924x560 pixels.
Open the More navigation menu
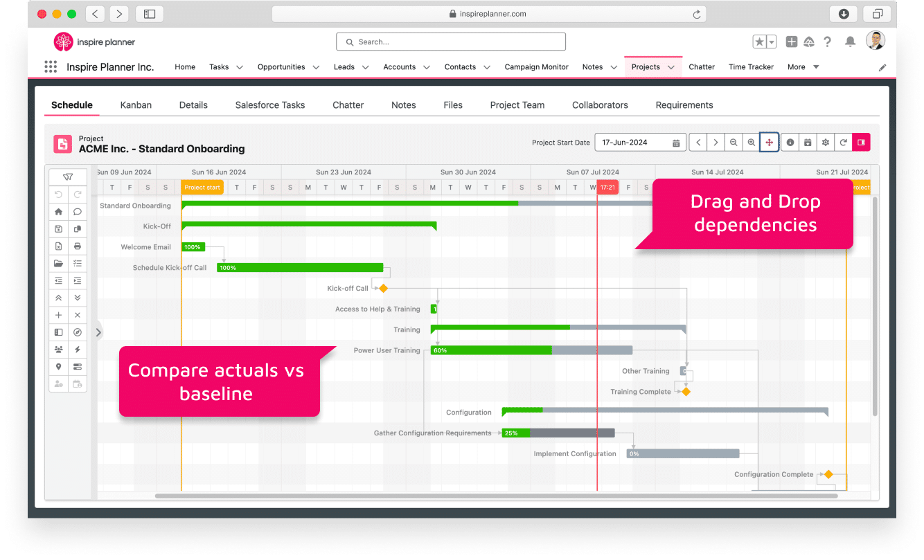pyautogui.click(x=803, y=67)
